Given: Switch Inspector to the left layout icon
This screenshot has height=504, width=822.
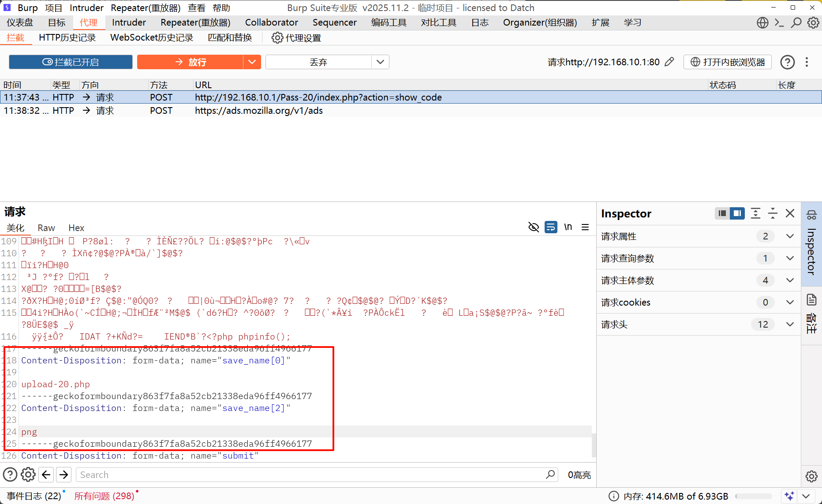Looking at the screenshot, I should click(x=722, y=213).
